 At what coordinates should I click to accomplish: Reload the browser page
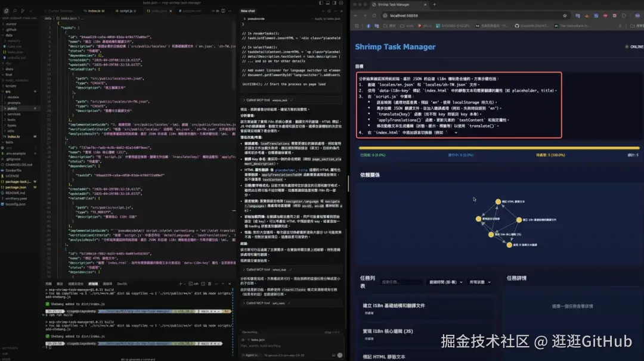(x=374, y=15)
